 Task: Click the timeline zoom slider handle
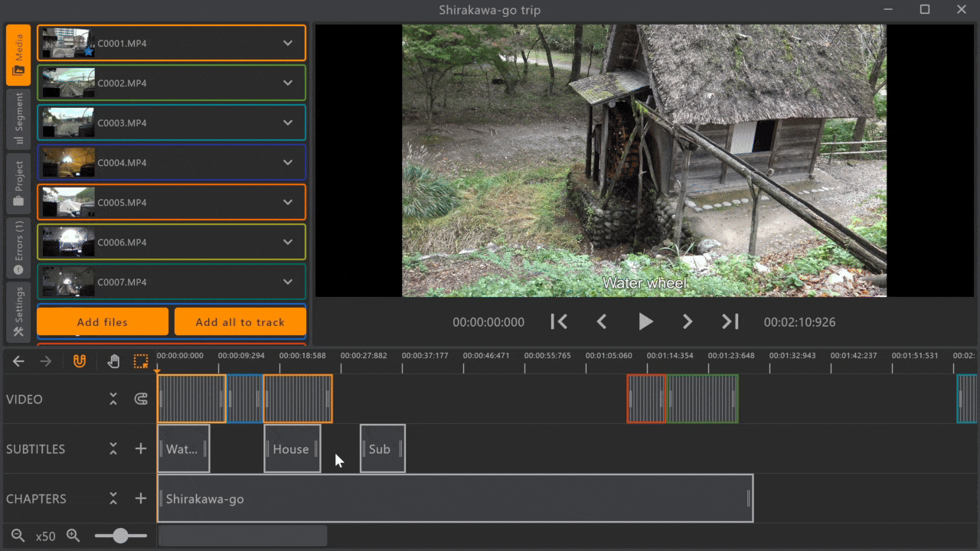(x=120, y=536)
